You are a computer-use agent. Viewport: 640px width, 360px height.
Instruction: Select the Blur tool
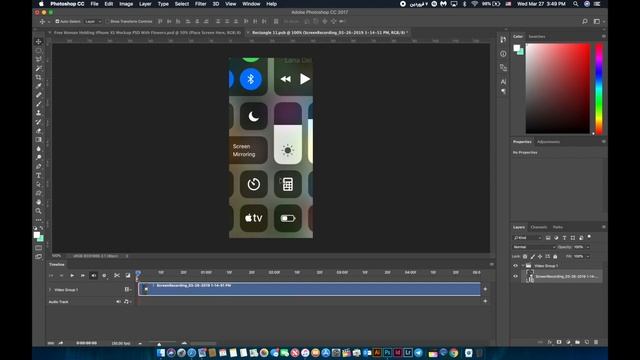(x=38, y=149)
